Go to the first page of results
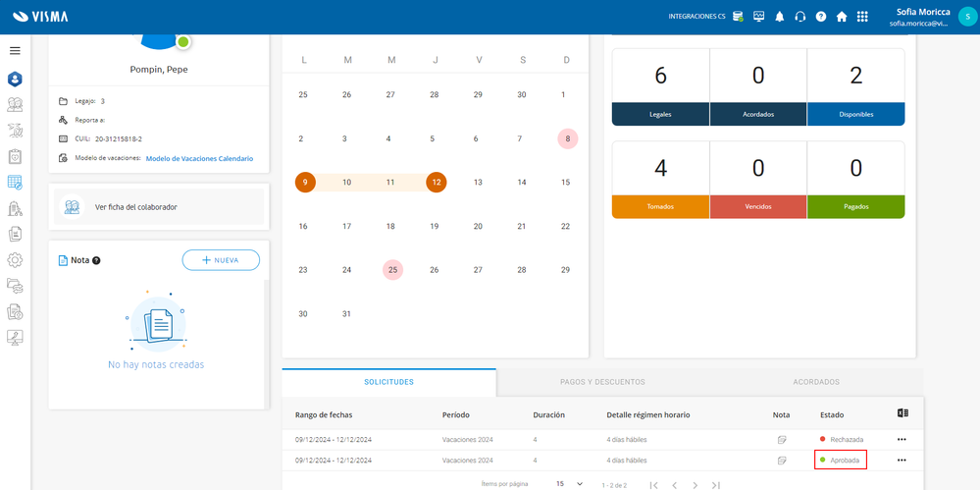Screen dimensions: 980x490 (653, 485)
